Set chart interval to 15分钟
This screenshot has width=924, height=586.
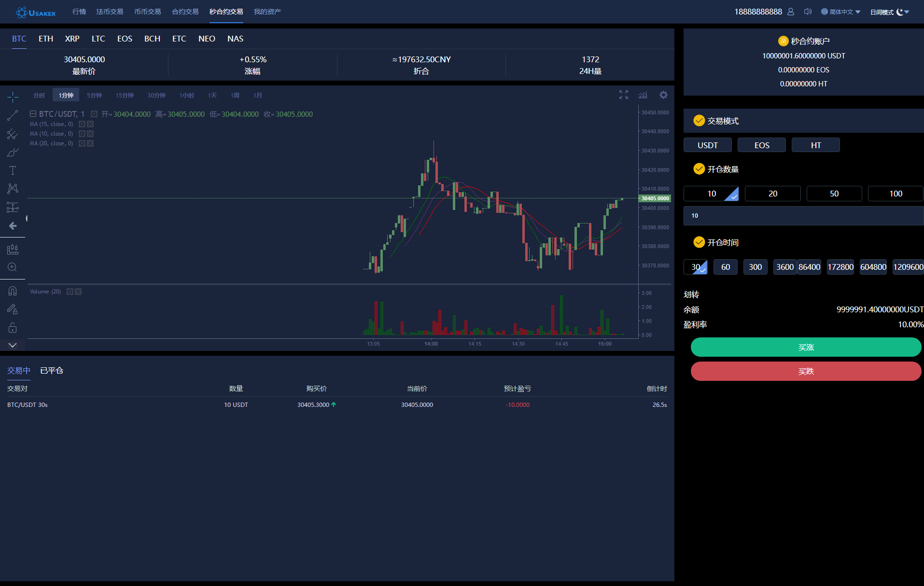125,96
